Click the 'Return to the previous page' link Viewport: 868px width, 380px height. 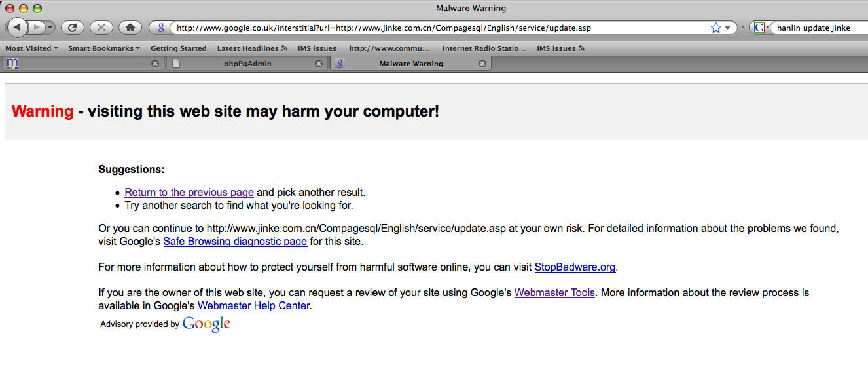click(189, 193)
